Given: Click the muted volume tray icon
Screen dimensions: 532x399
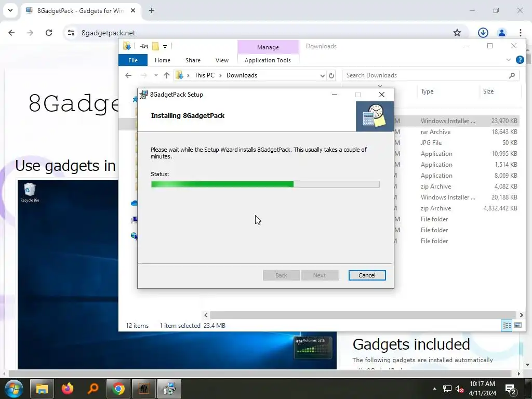Looking at the screenshot, I should click(x=459, y=389).
